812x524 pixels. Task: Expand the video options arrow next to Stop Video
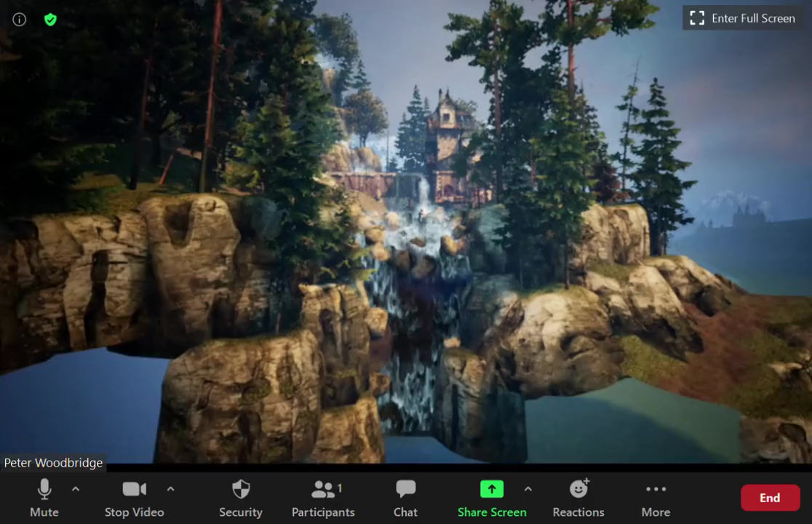[x=171, y=488]
